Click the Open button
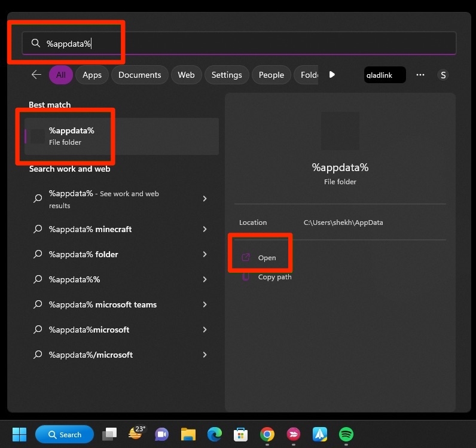The image size is (476, 448). 267,258
